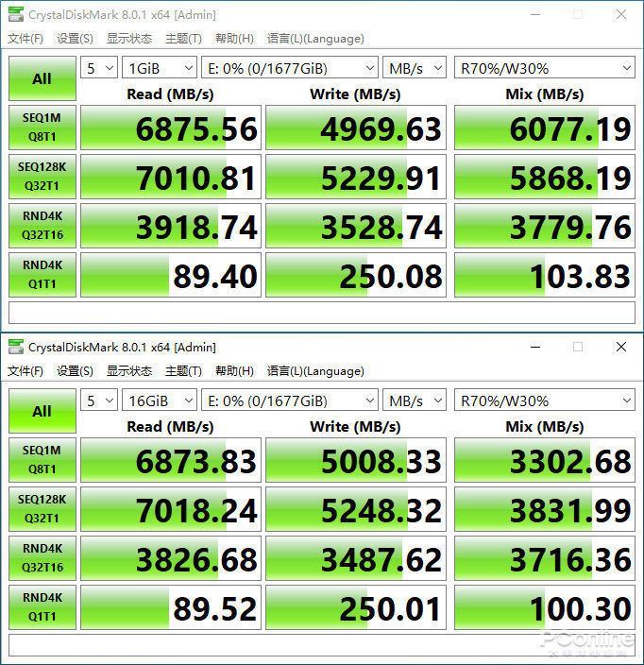This screenshot has width=644, height=665.
Task: Start RND4K Q1T1 test in bottom window
Action: [42, 607]
